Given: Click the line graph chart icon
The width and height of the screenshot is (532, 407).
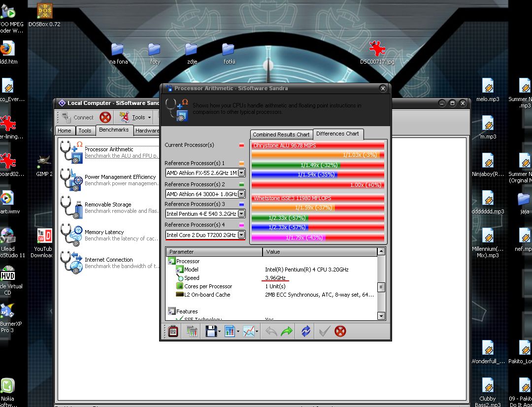Looking at the screenshot, I should 249,332.
